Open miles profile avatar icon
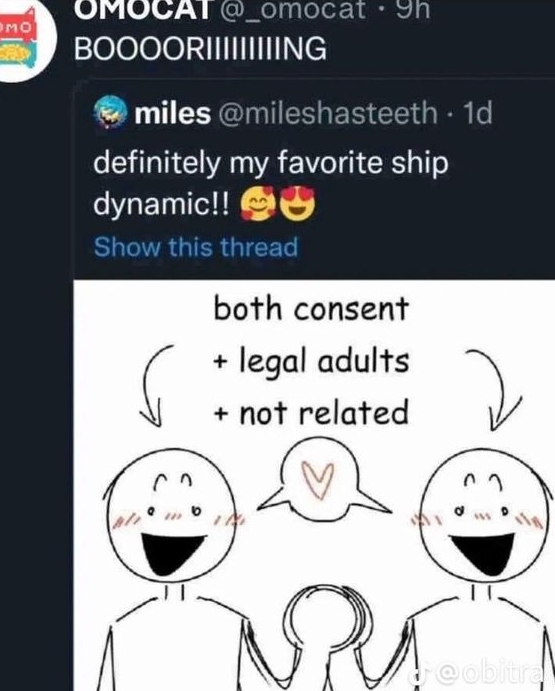Viewport: 555px width, 691px height. [111, 112]
